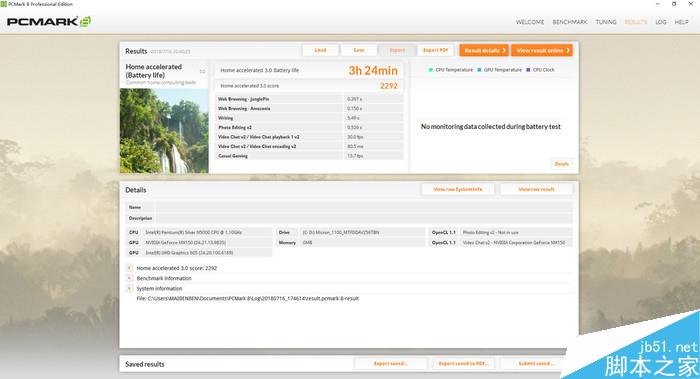Select the Video Chat playback 1 v2 row

(310, 137)
